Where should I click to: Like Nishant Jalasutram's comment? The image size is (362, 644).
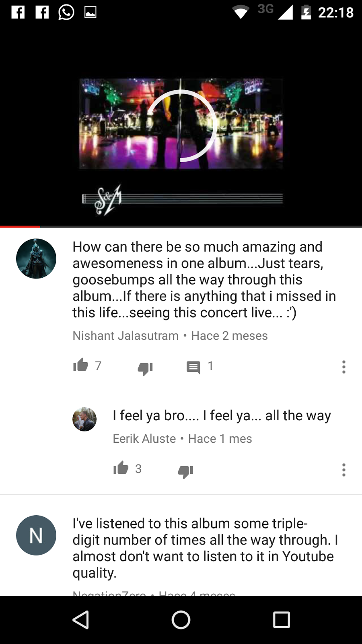pos(81,365)
